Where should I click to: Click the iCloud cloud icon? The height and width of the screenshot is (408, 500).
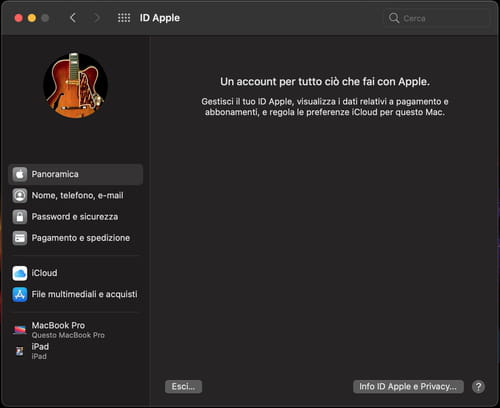pos(20,273)
